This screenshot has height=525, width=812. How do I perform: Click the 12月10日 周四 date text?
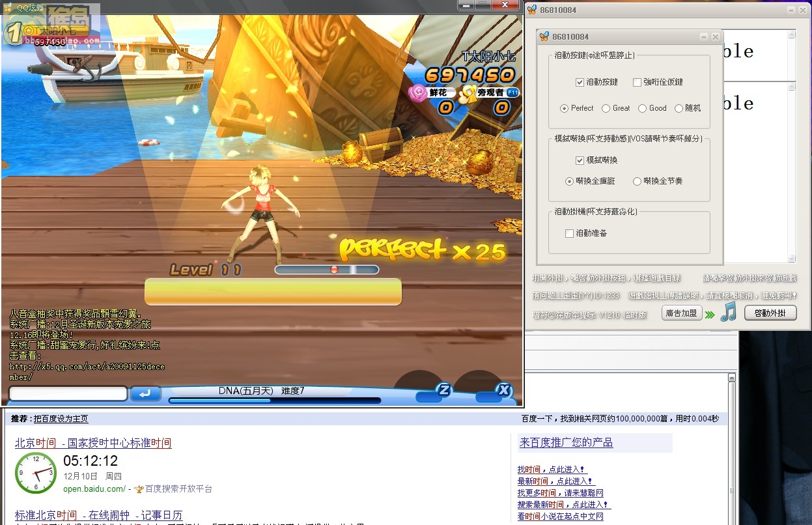(x=92, y=476)
